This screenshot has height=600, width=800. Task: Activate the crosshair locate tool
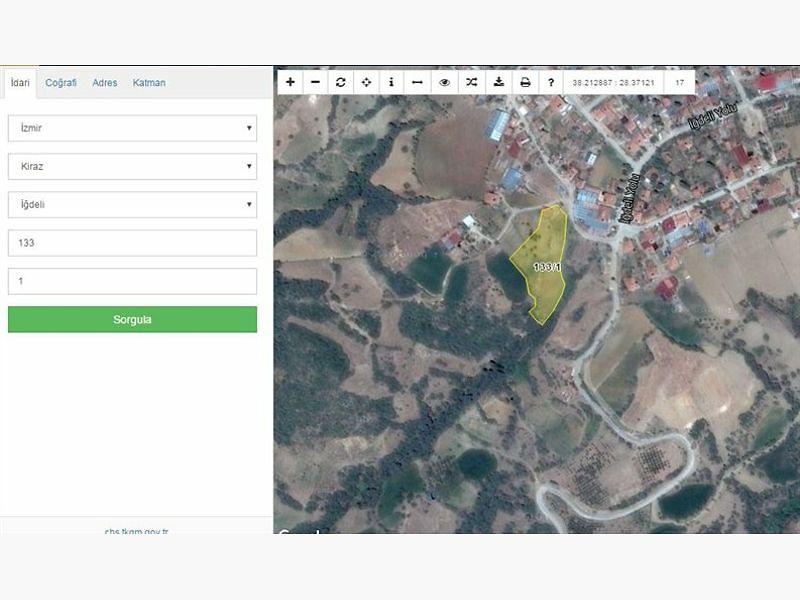pos(366,82)
